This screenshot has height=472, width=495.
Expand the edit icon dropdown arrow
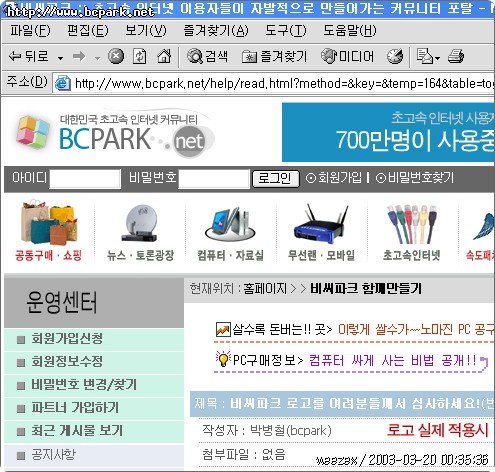437,58
